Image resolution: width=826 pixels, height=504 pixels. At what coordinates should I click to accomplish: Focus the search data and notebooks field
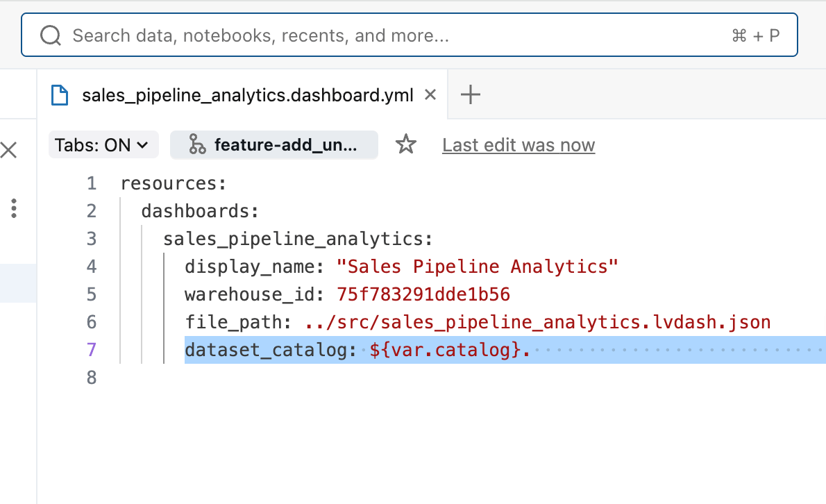[347, 35]
